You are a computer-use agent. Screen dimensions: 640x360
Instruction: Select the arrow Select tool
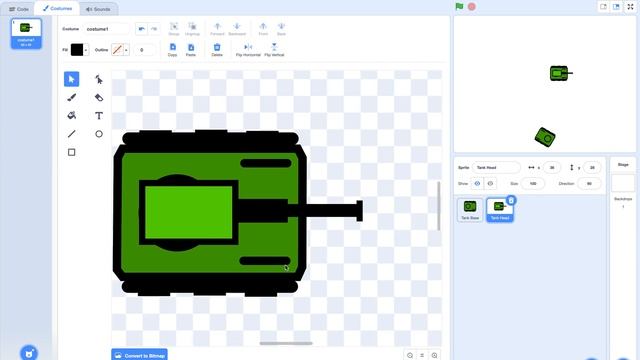[71, 79]
